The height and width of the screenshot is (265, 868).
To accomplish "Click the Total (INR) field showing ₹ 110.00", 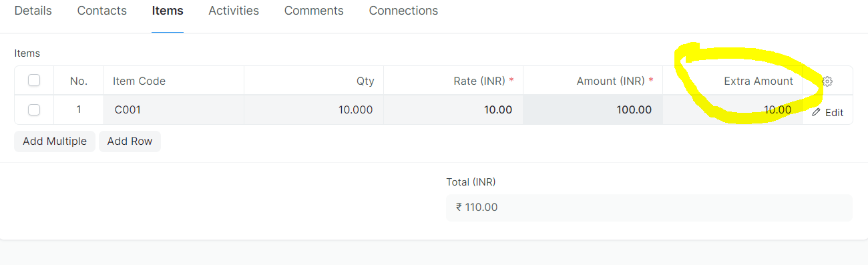I will [649, 208].
